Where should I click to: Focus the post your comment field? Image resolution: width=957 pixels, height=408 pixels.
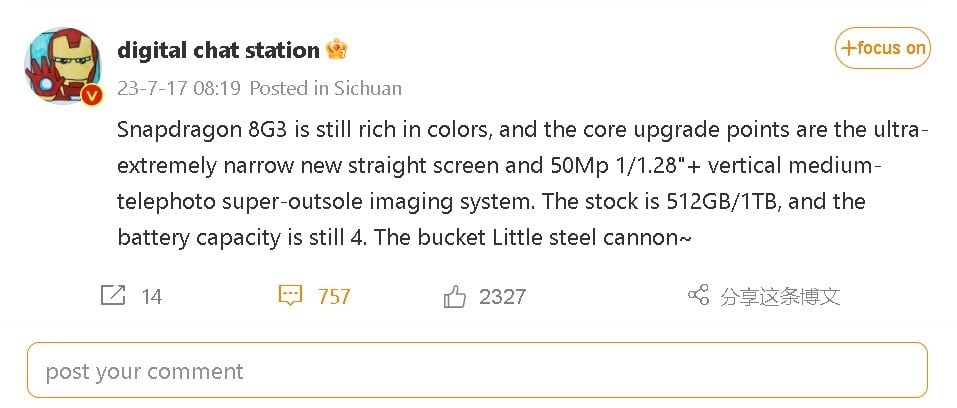click(477, 370)
